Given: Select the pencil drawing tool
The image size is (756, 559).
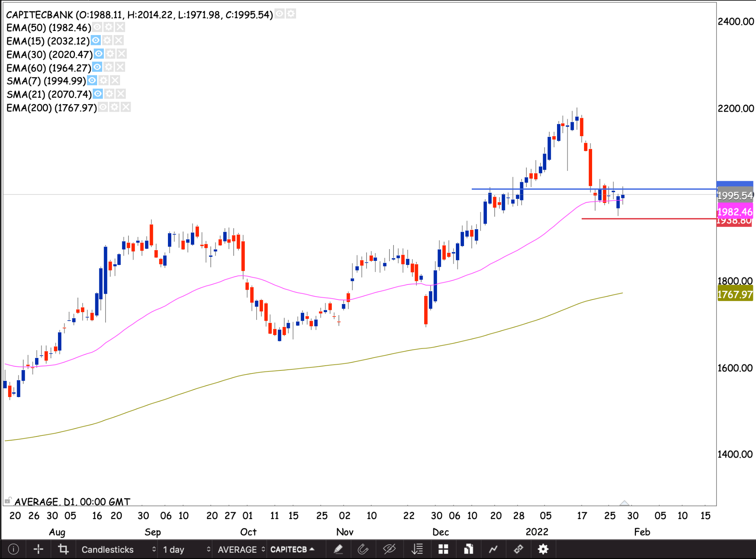Looking at the screenshot, I should tap(338, 549).
